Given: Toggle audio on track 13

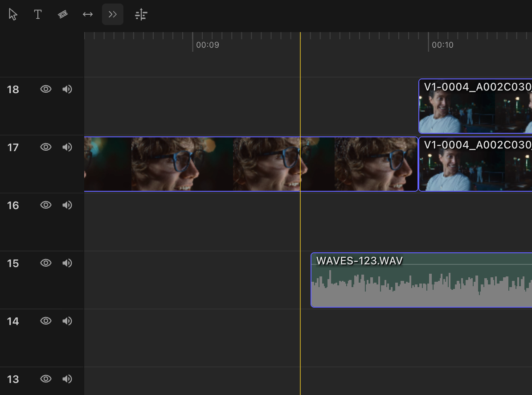Looking at the screenshot, I should pos(67,379).
